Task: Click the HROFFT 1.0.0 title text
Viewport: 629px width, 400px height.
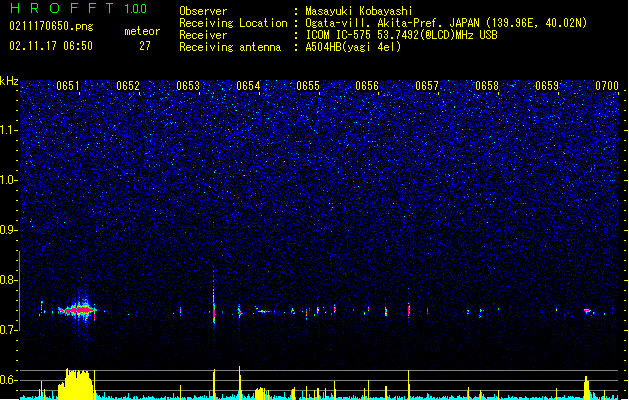Action: (78, 8)
